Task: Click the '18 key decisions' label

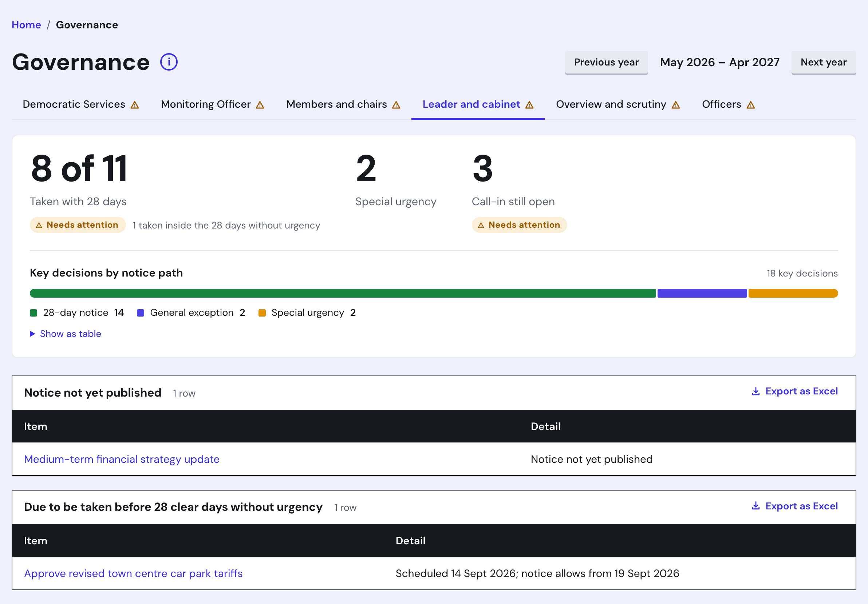Action: click(802, 274)
